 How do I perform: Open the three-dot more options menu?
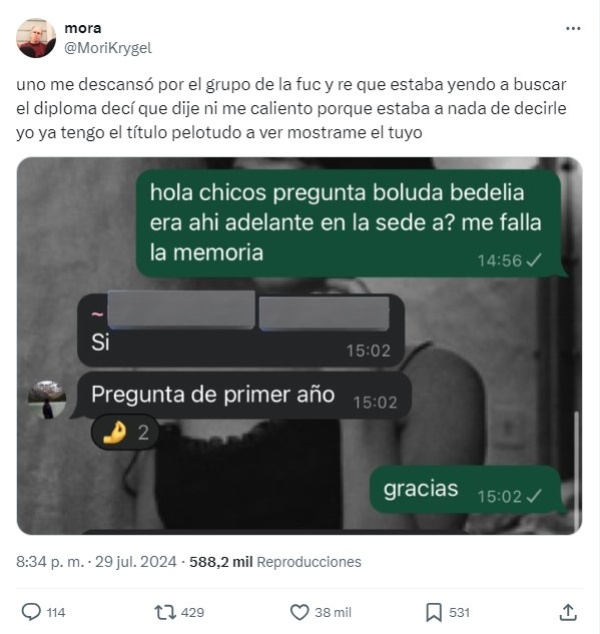[x=573, y=28]
